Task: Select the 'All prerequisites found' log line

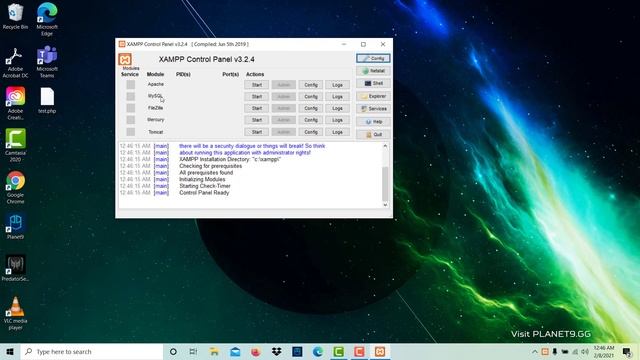Action: tap(206, 173)
